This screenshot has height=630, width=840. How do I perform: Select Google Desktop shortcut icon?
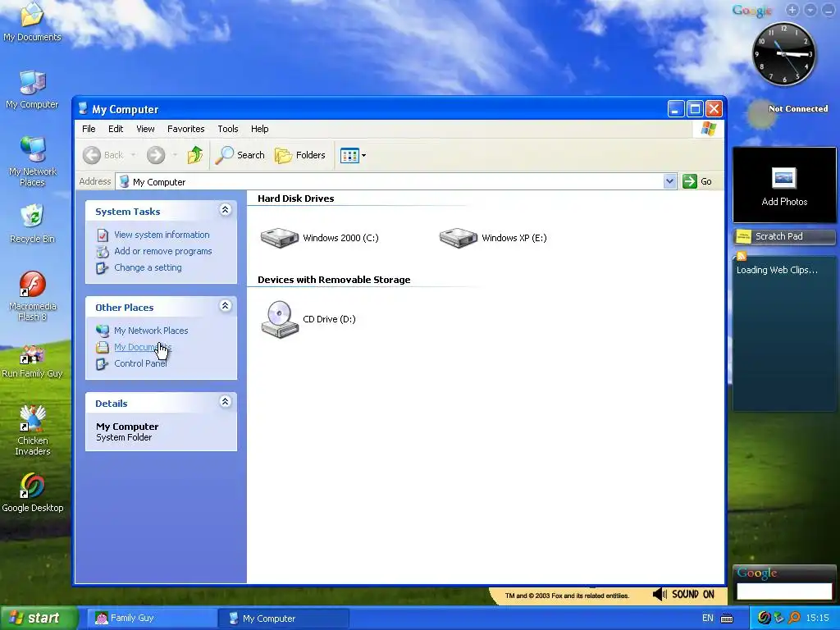tap(32, 493)
